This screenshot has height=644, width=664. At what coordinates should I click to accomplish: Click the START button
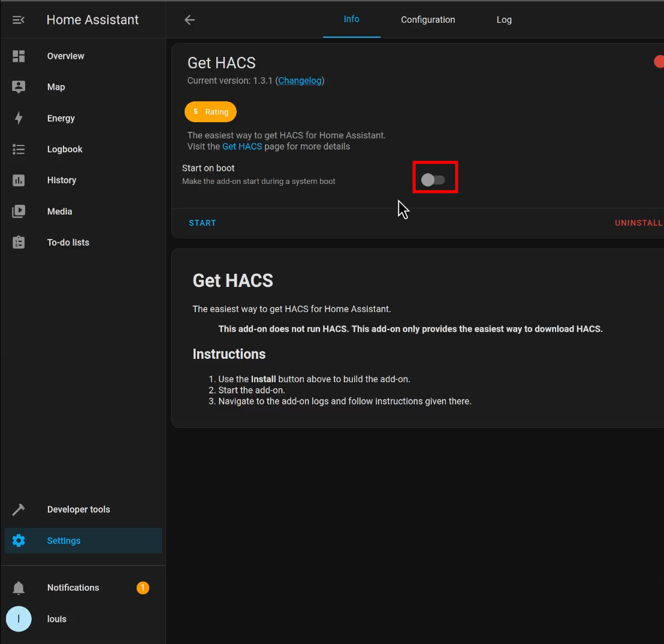pyautogui.click(x=203, y=223)
